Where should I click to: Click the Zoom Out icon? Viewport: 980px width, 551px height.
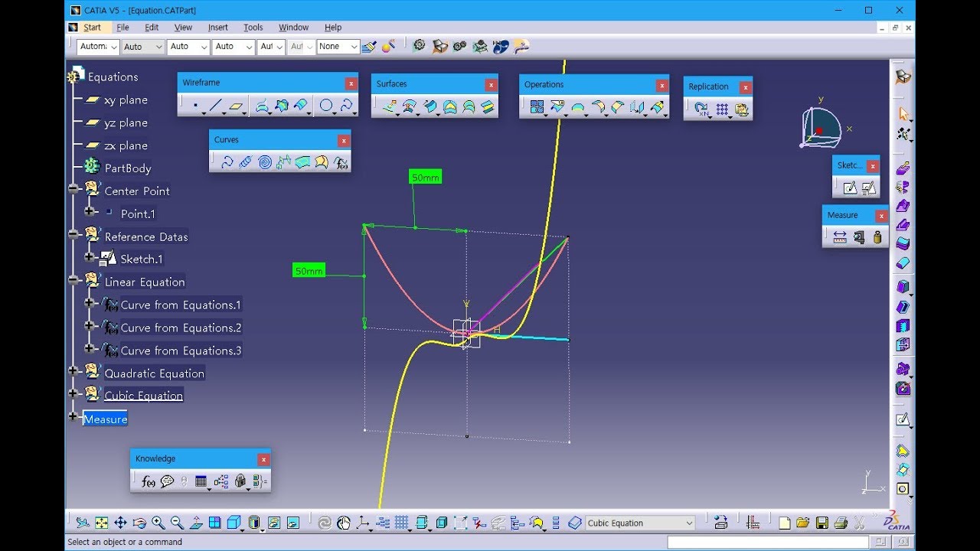tap(177, 523)
